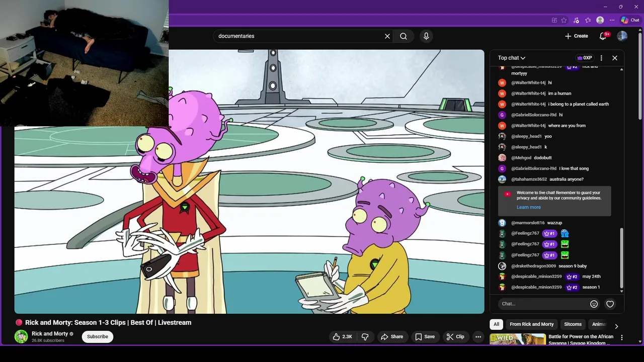Open more actions under the video
Screen dimensions: 644x362
coord(478,337)
